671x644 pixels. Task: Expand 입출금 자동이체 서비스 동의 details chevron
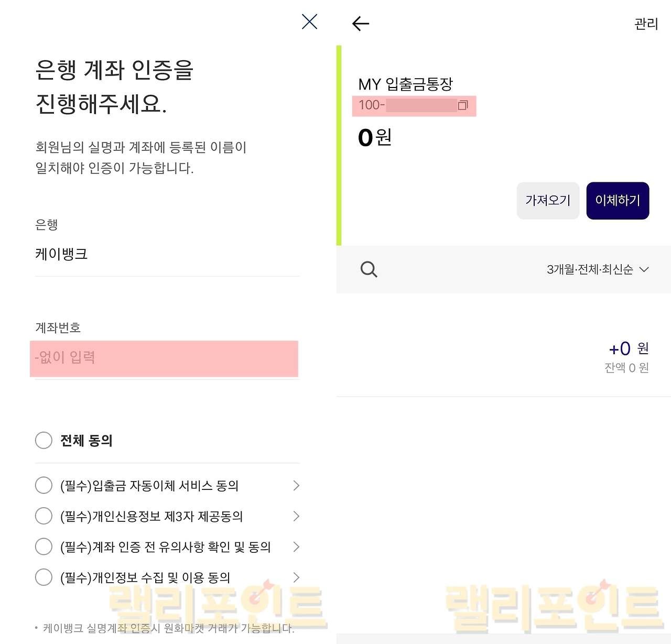296,486
